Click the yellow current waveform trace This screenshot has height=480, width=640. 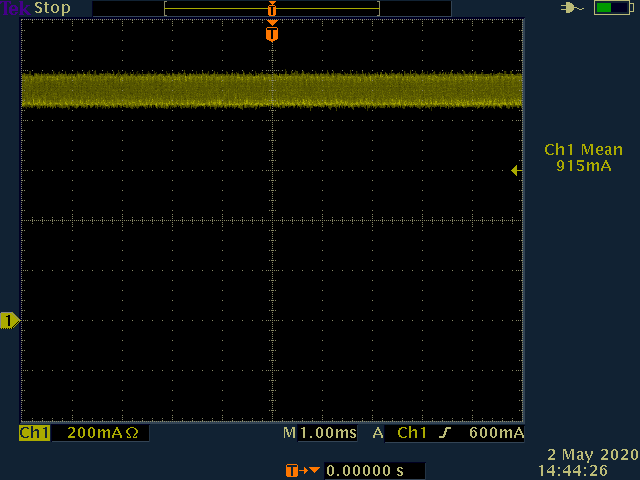point(150,90)
